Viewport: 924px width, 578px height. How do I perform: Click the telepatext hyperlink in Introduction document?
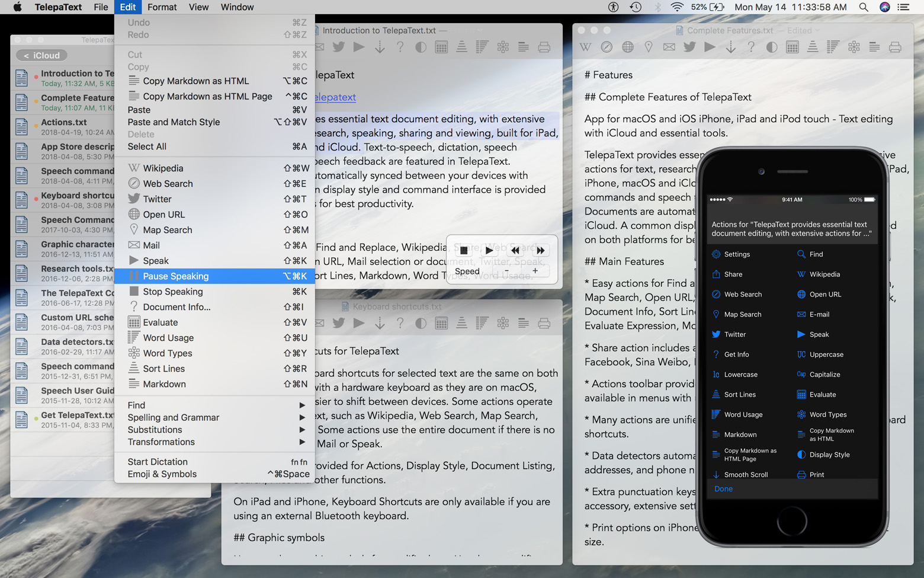coord(335,97)
